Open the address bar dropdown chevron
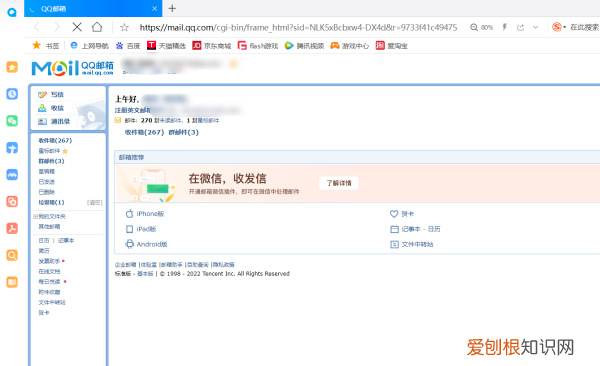This screenshot has height=366, width=600. (x=535, y=27)
